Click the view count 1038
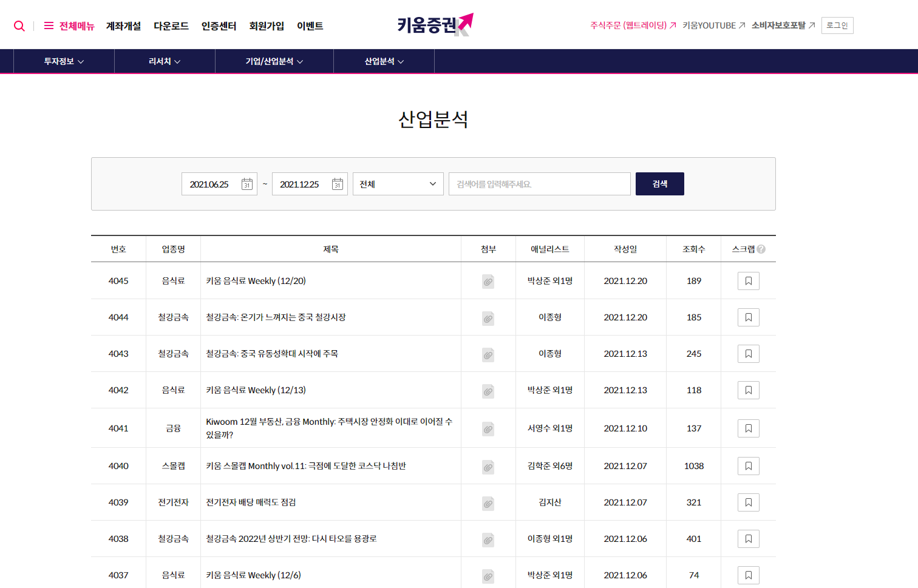Viewport: 918px width, 588px height. pyautogui.click(x=694, y=466)
